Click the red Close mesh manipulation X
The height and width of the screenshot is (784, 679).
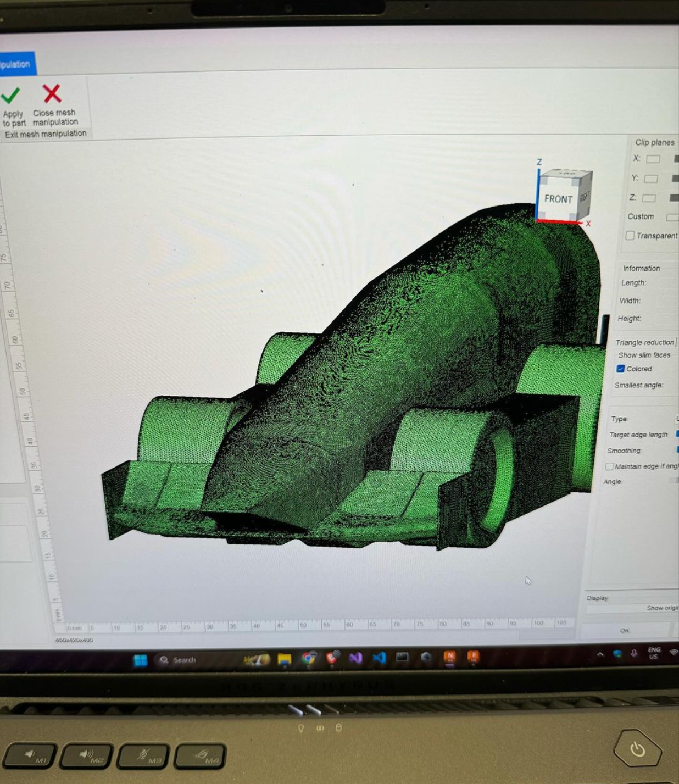(x=52, y=93)
